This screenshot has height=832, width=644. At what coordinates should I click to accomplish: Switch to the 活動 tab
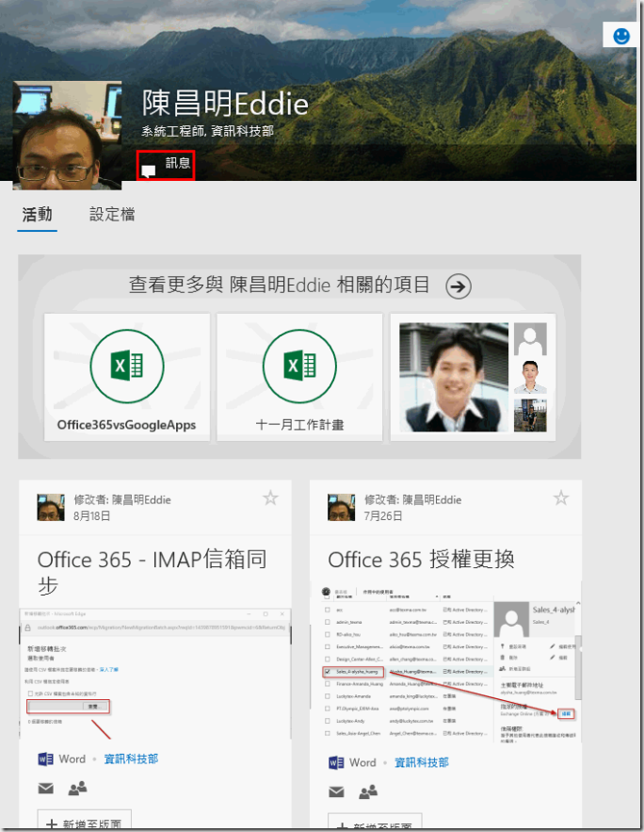37,214
